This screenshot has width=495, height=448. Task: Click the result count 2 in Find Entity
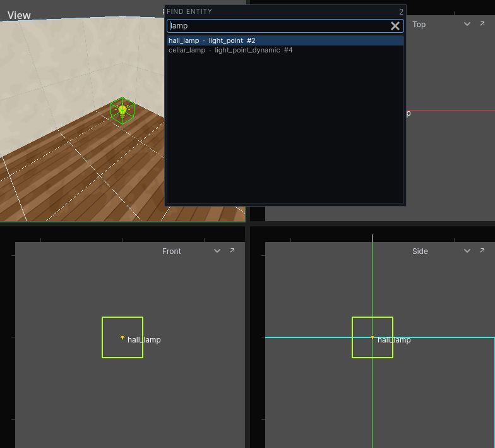(x=401, y=12)
